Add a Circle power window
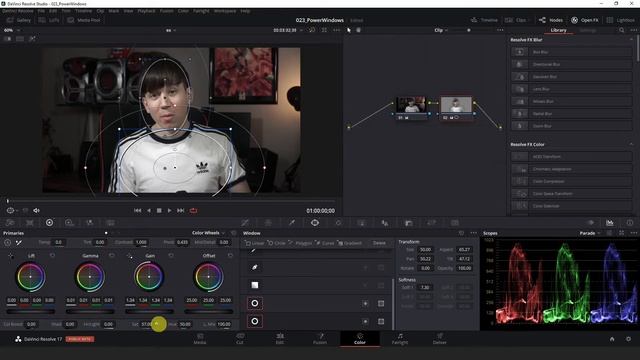 coord(276,243)
